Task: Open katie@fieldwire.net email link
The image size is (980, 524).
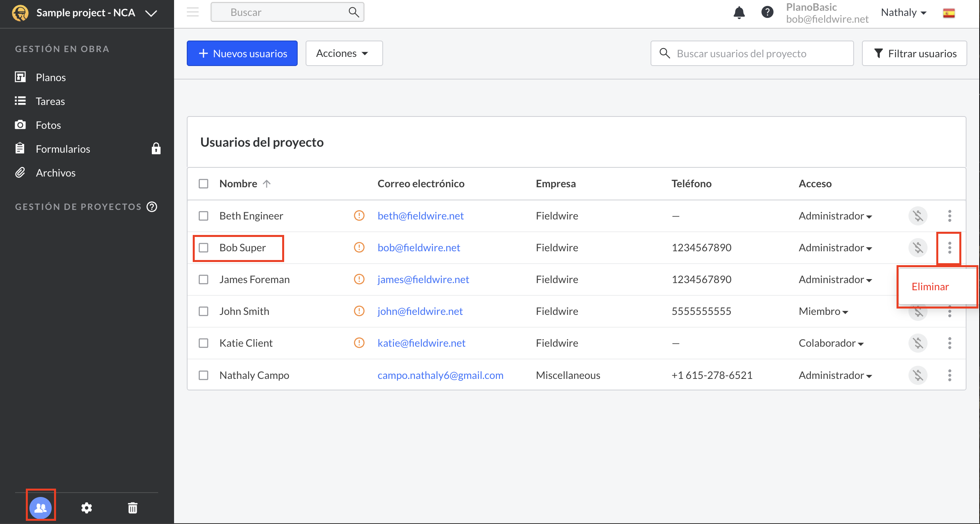Action: point(421,343)
